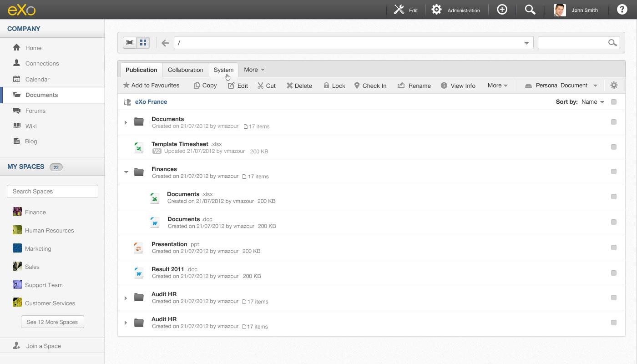Click the back arrow beside path field
Image resolution: width=637 pixels, height=364 pixels.
[x=165, y=43]
